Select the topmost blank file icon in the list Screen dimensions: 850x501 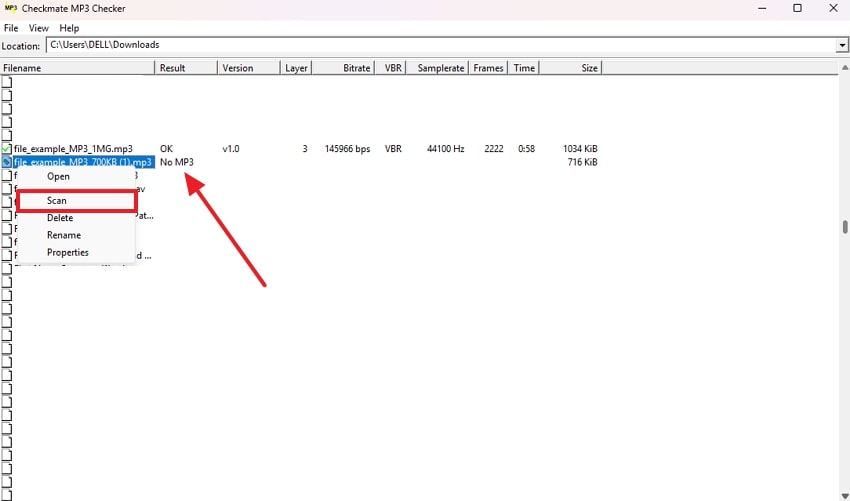click(x=6, y=82)
